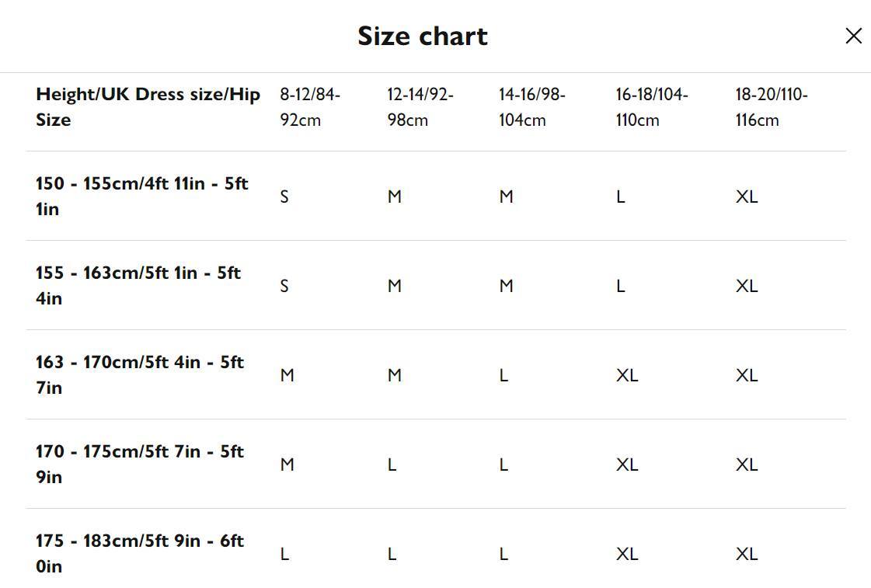The width and height of the screenshot is (871, 588).
Task: Click the 12-14/92-98cm column header
Action: coord(420,106)
